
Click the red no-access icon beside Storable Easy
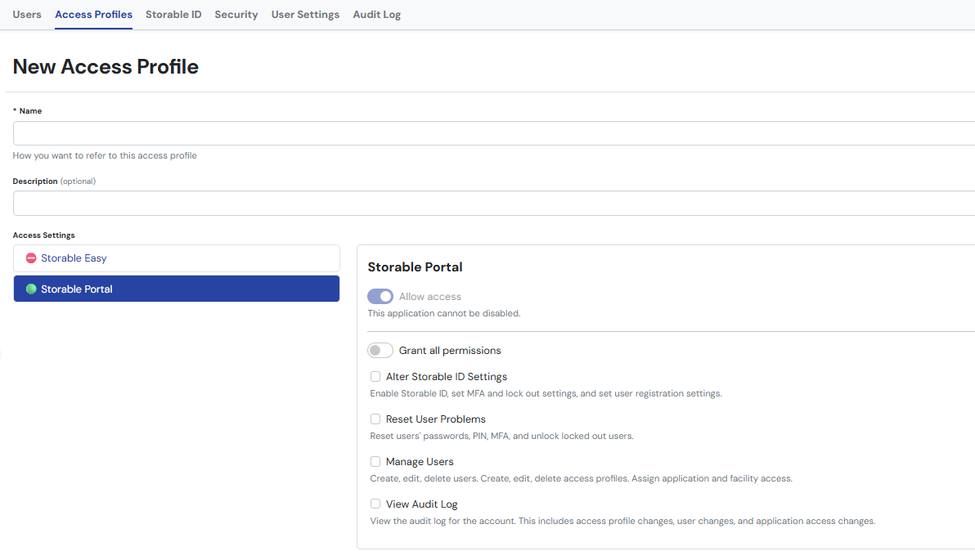(31, 258)
